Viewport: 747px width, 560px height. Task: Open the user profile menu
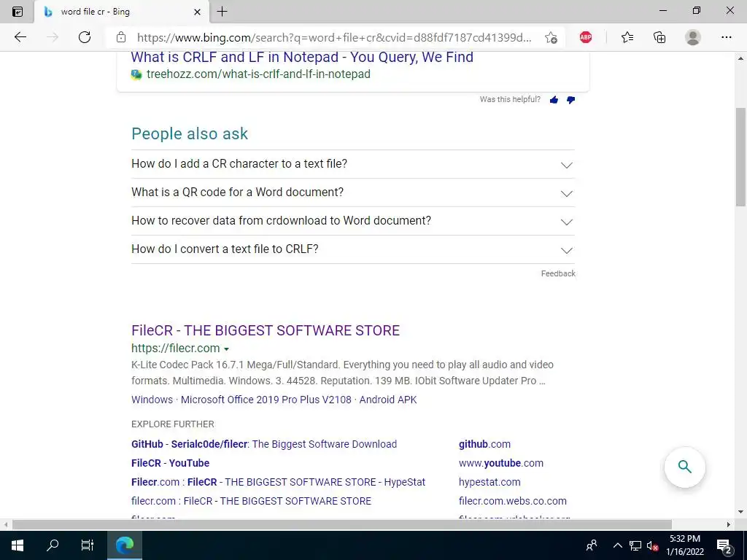click(693, 37)
